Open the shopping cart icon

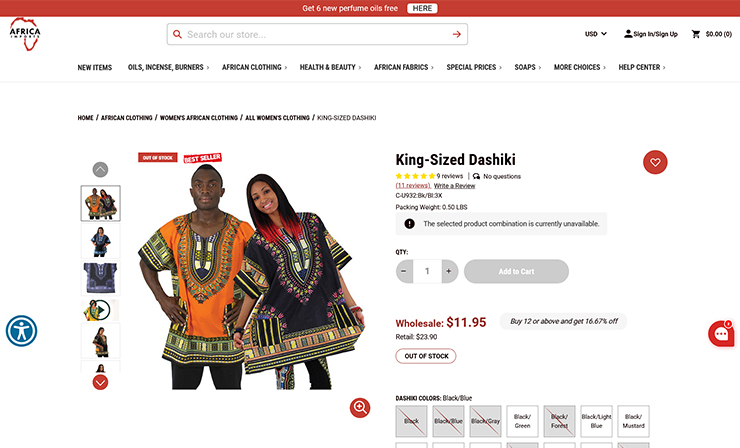pyautogui.click(x=696, y=34)
